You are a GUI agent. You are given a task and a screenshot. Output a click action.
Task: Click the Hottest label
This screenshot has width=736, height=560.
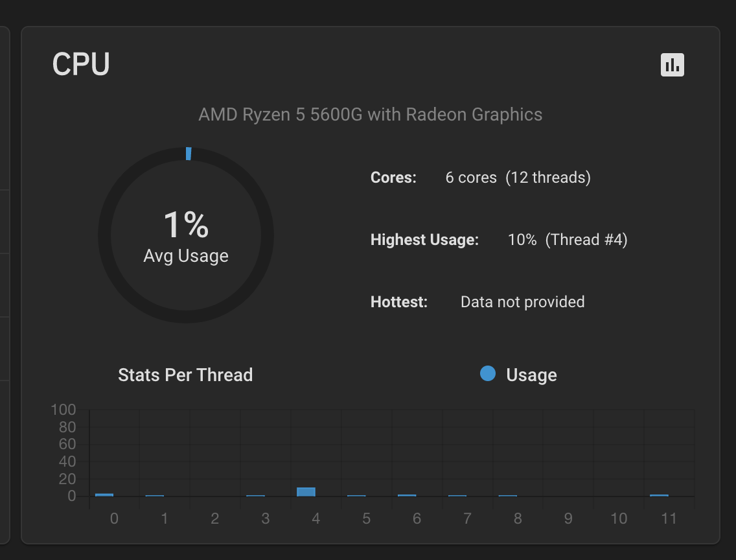(399, 302)
